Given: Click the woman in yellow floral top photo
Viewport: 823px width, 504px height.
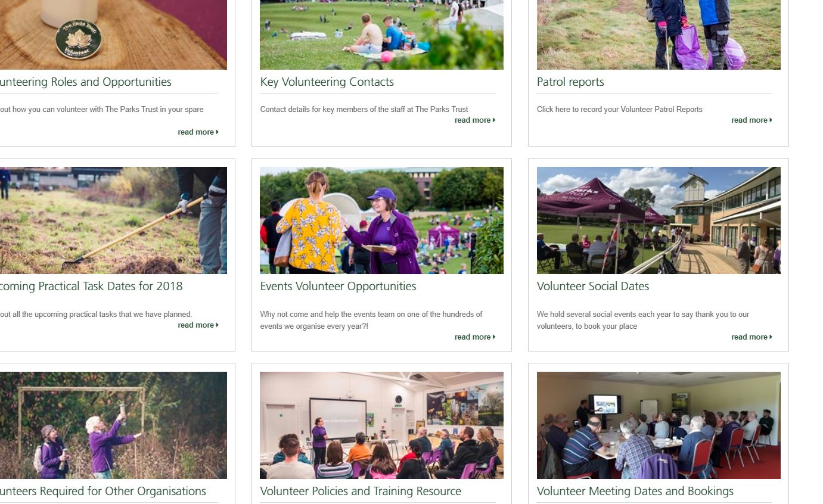Looking at the screenshot, I should click(381, 220).
